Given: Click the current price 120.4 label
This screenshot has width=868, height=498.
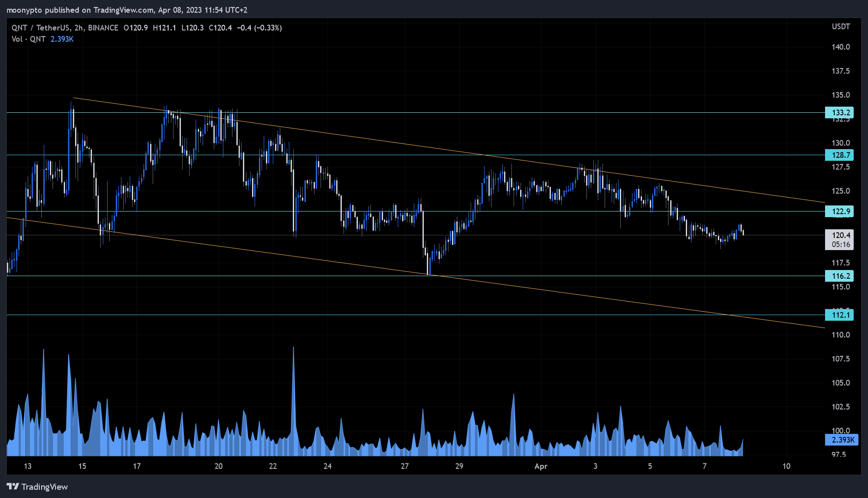Looking at the screenshot, I should point(839,240).
